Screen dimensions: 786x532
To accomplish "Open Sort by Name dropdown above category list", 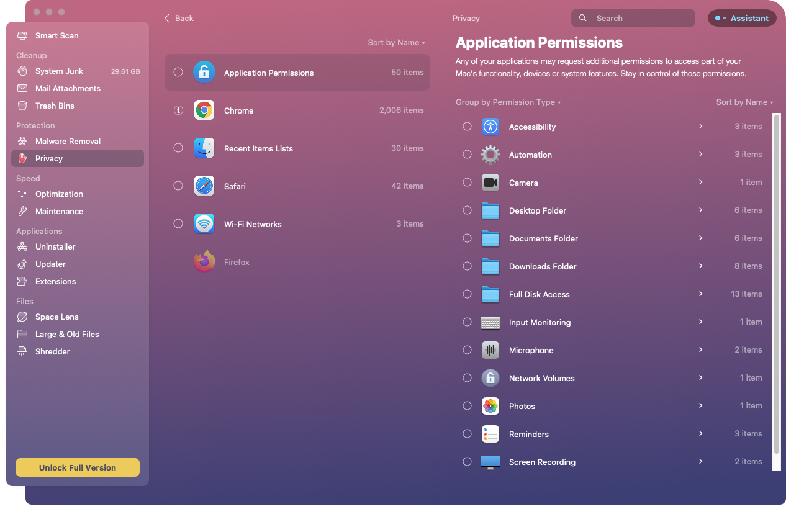I will click(396, 43).
